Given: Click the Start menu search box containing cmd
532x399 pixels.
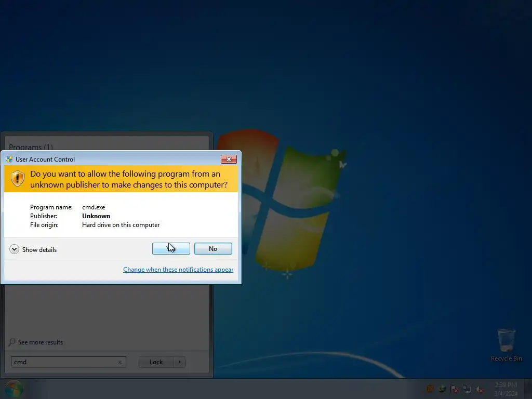Looking at the screenshot, I should (x=68, y=362).
